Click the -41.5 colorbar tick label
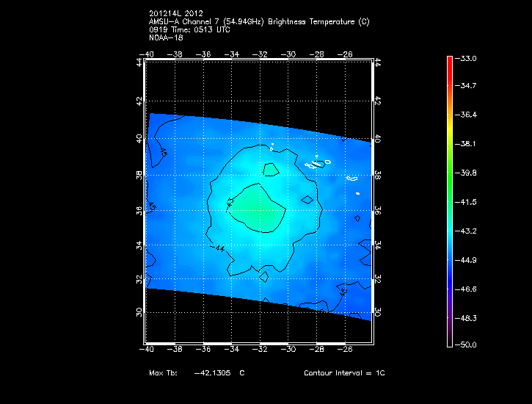 click(467, 201)
